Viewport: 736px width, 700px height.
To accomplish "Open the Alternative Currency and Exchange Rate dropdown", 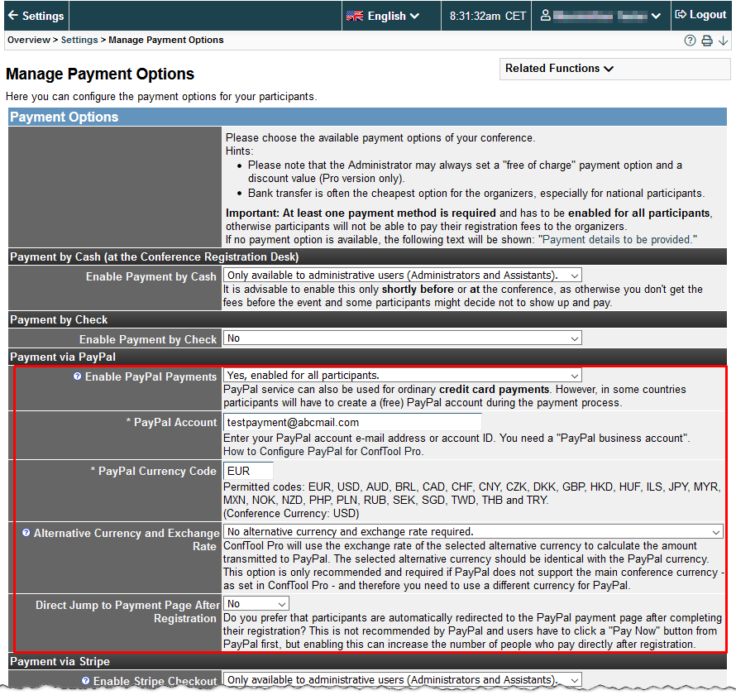I will click(x=473, y=531).
